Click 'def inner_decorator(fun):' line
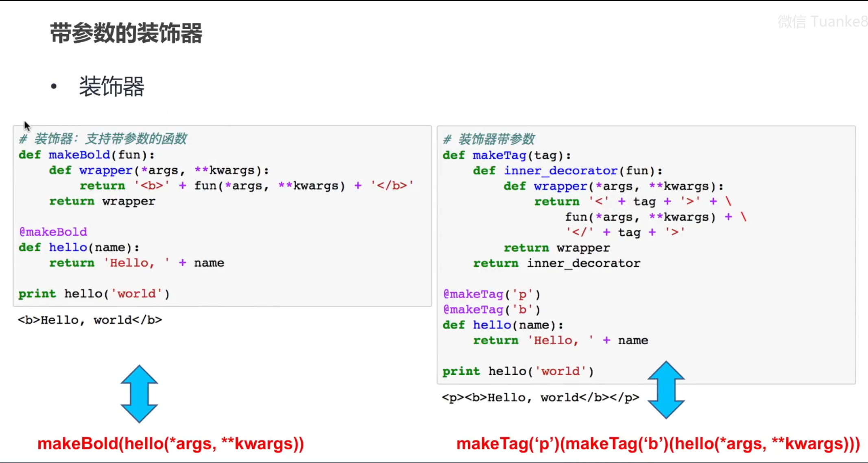 567,171
